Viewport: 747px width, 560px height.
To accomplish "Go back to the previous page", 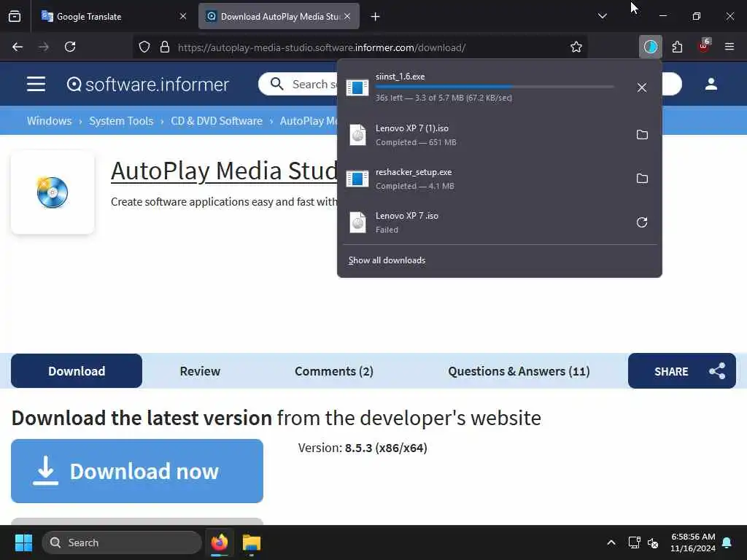I will point(18,47).
